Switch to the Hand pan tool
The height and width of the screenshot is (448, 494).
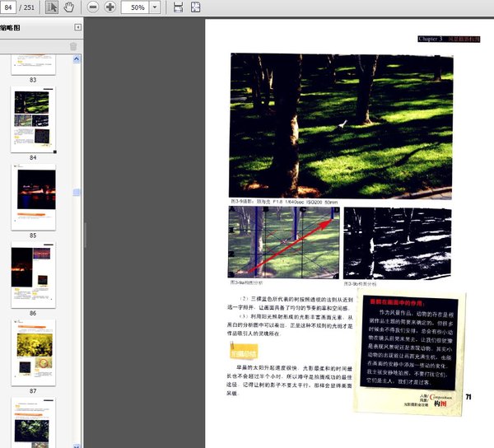[69, 7]
